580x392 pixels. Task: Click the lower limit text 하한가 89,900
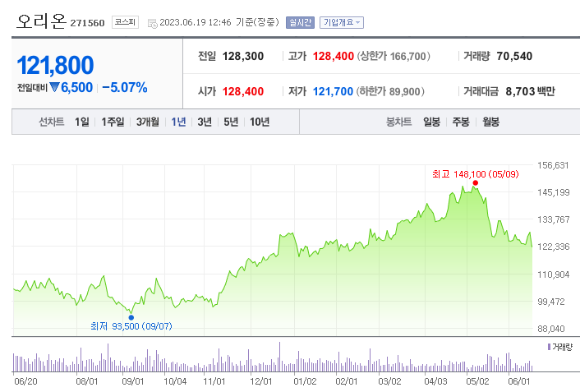[390, 91]
